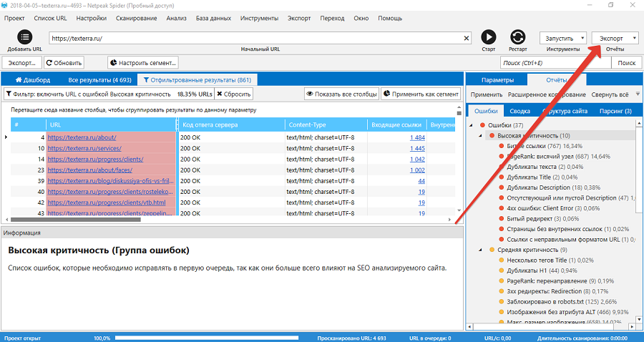
Task: Click the Add URL list icon
Action: (x=24, y=37)
